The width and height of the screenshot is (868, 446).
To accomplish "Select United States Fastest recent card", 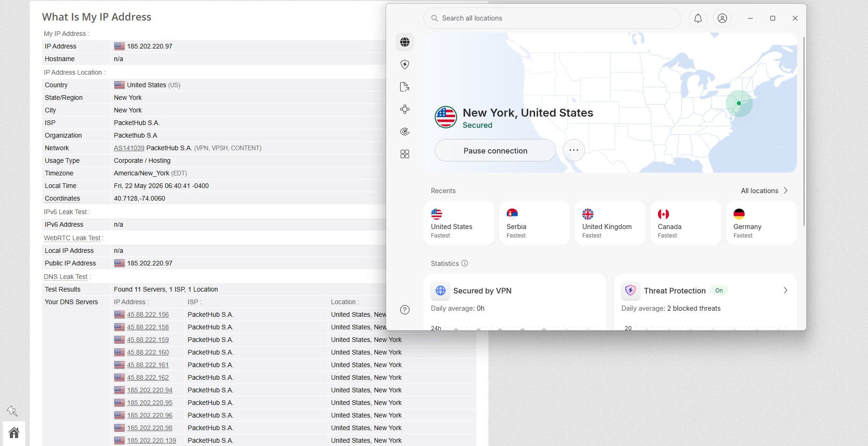I will 459,223.
